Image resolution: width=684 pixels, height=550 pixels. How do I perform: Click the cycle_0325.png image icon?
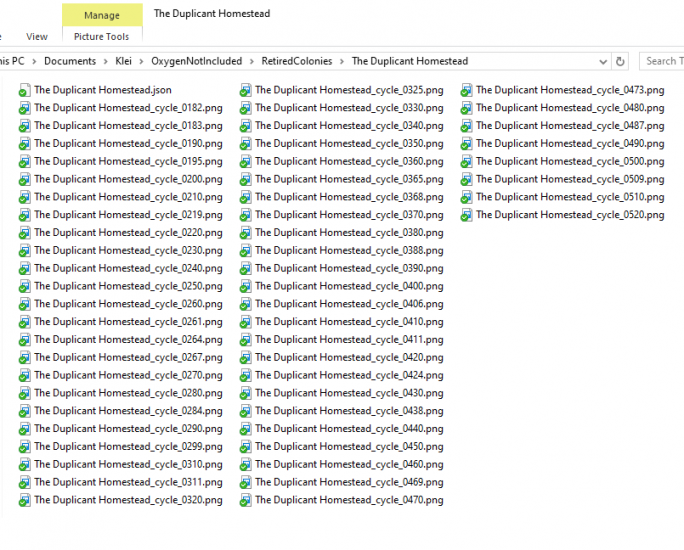pos(246,90)
